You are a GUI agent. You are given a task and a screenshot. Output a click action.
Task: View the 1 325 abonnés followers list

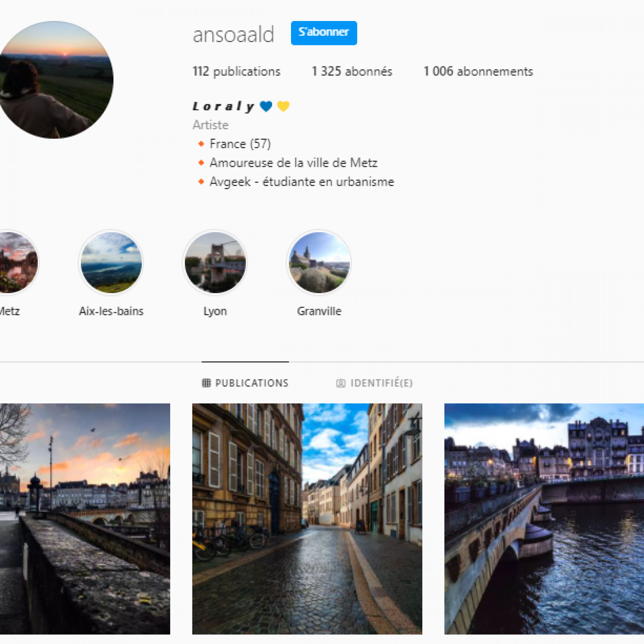352,71
